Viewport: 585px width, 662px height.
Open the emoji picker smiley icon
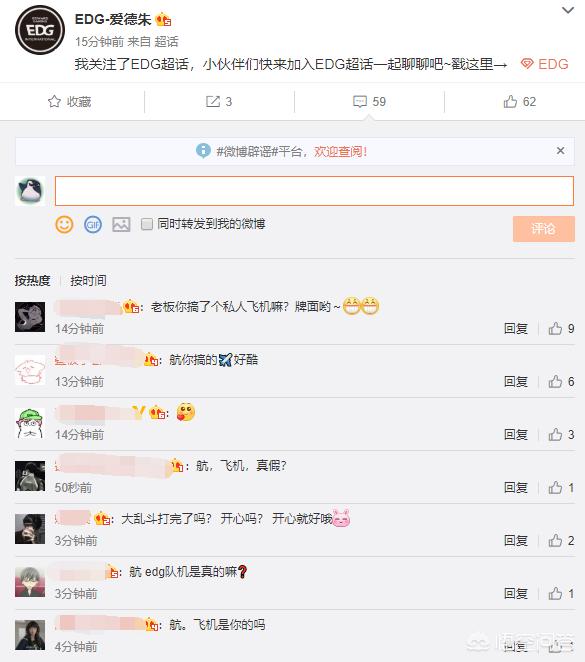(x=64, y=225)
